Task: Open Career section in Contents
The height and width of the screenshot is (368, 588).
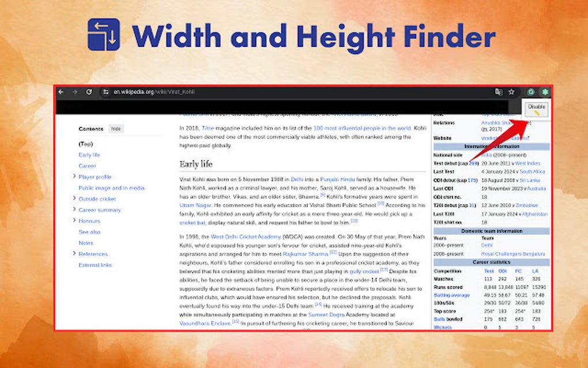Action: click(87, 166)
